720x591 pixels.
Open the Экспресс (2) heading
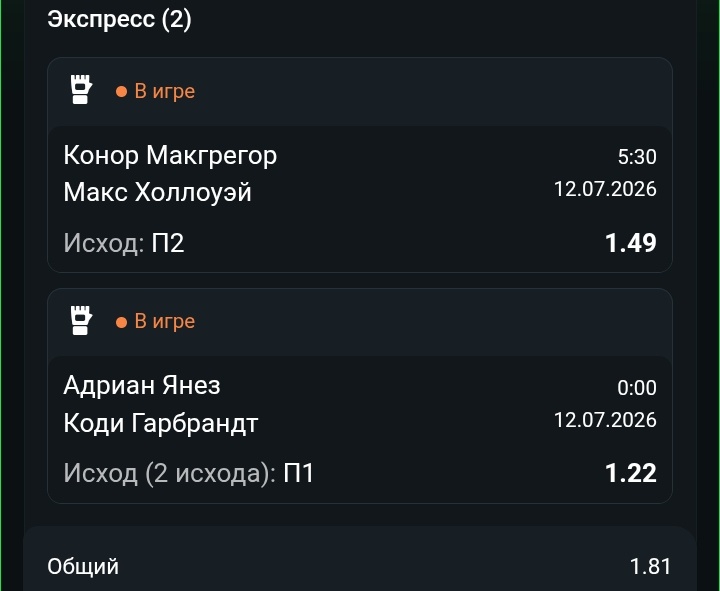119,19
